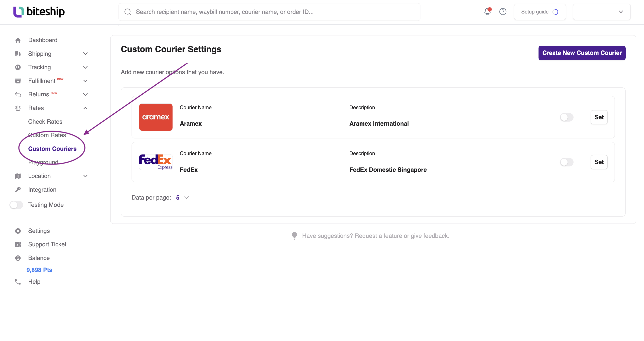Click the Fulfillment menu label

point(41,81)
